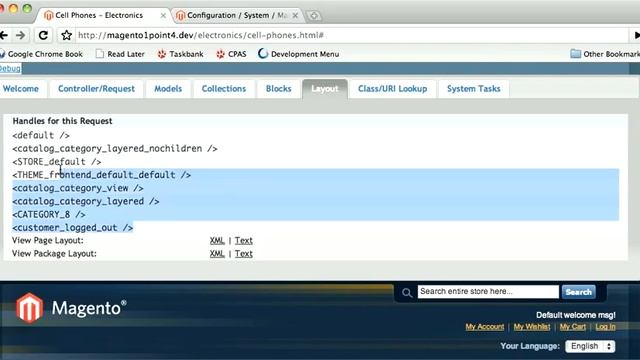640x360 pixels.
Task: Click the <CATEGORY_8 /> handle
Action: coord(49,214)
